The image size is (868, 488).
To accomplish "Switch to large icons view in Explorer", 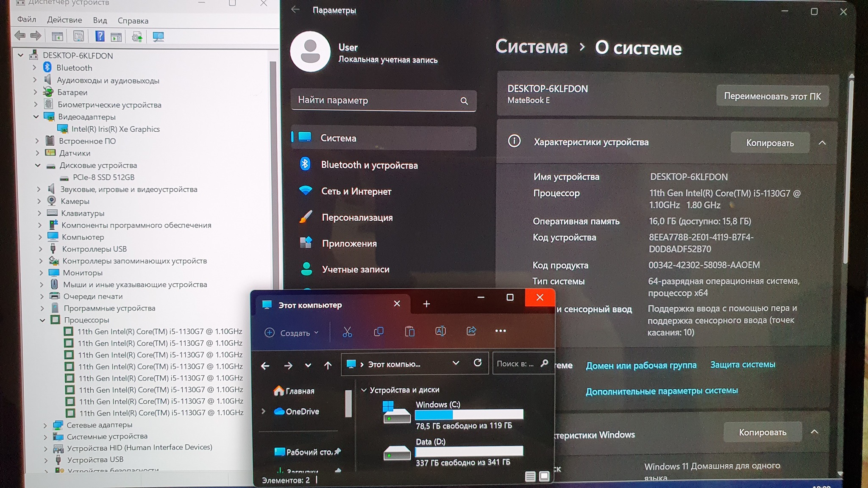I will [544, 477].
